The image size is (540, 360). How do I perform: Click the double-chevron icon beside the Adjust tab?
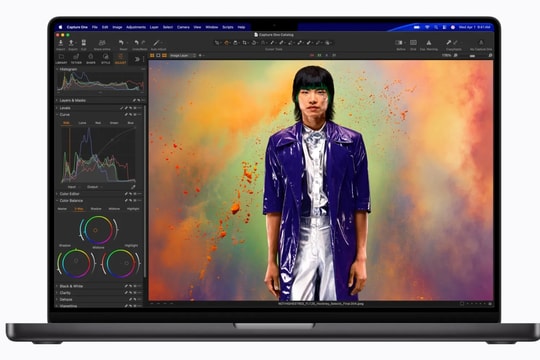point(137,59)
